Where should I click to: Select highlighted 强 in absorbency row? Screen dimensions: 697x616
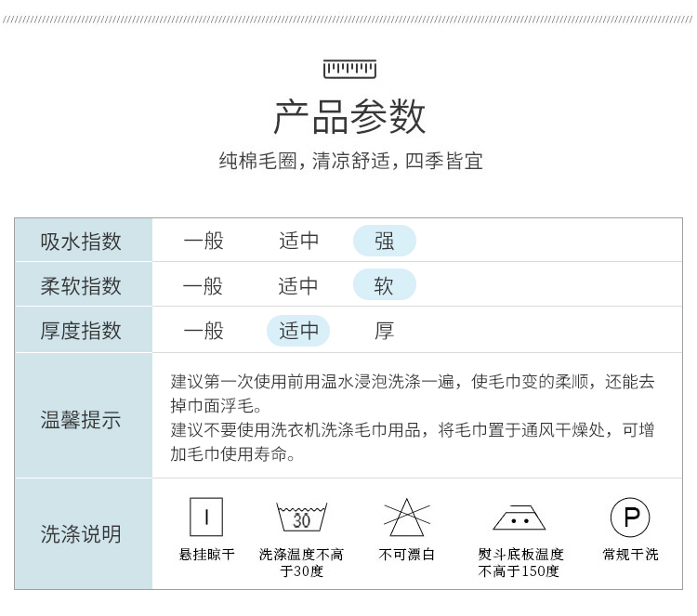[385, 242]
